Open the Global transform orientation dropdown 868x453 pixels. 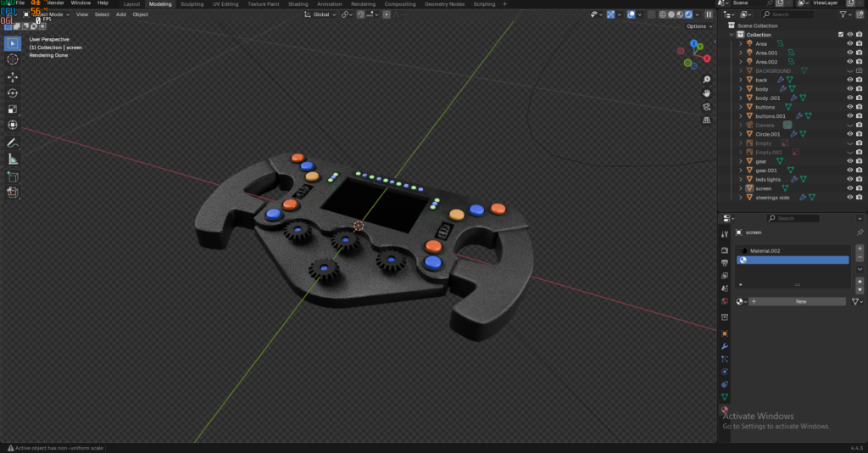pos(322,14)
